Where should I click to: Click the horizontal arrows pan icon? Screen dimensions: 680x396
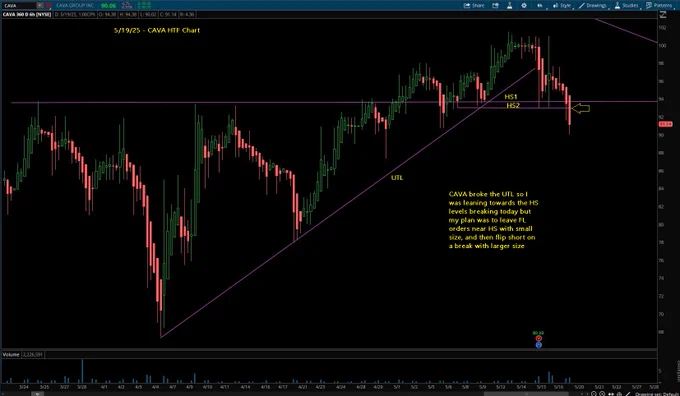click(611, 394)
